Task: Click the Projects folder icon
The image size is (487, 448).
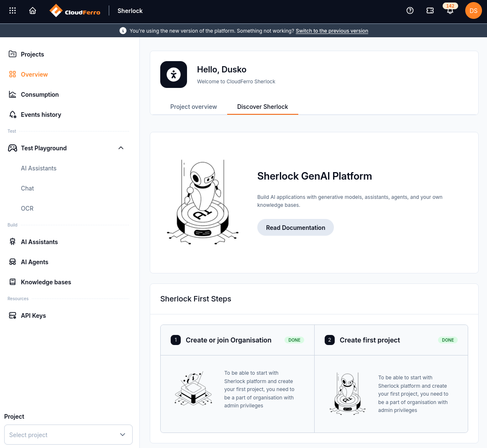Action: coord(13,54)
